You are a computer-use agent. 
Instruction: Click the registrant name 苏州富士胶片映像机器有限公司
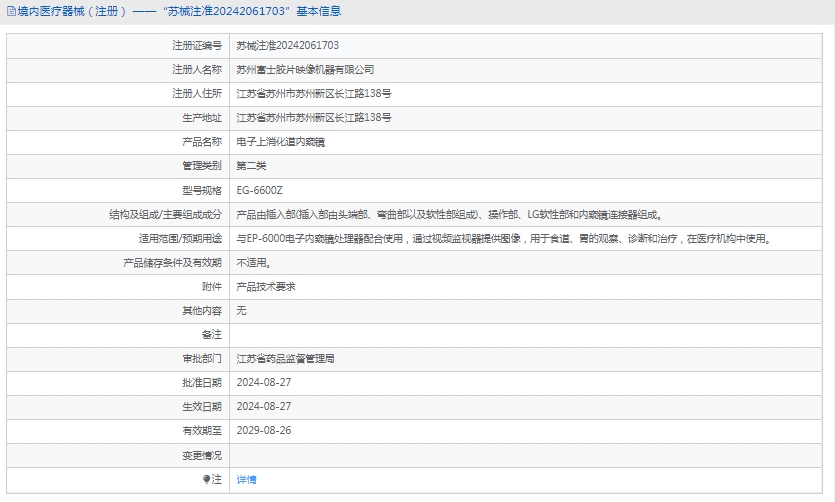(x=305, y=69)
